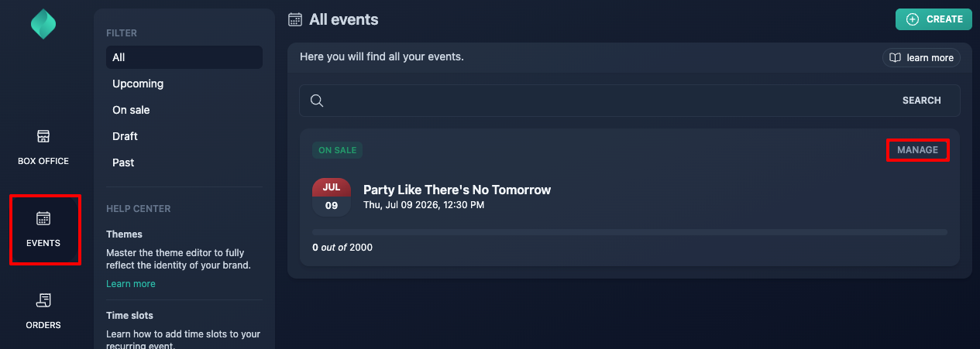Viewport: 980px width, 349px height.
Task: Open the Orders receipt icon
Action: tap(43, 300)
